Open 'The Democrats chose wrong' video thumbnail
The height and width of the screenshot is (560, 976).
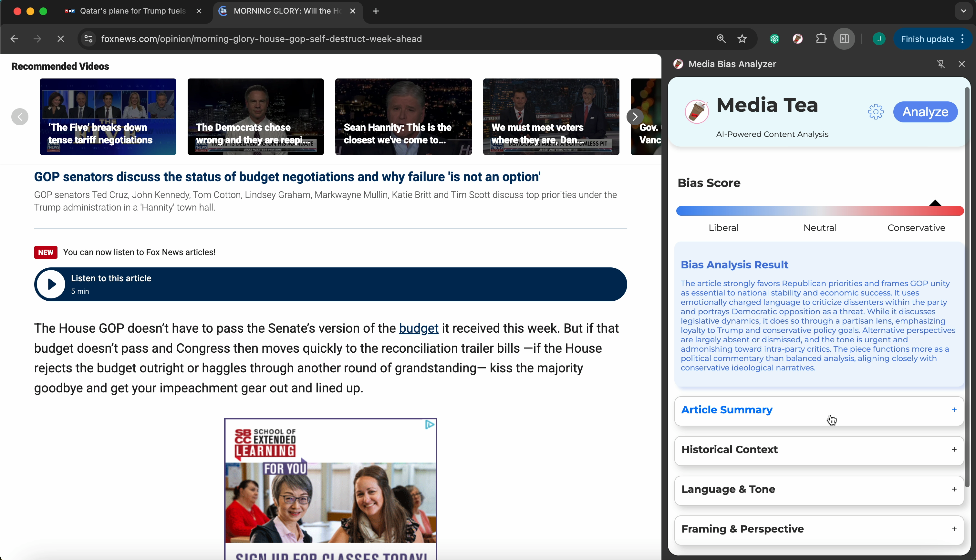pyautogui.click(x=256, y=117)
